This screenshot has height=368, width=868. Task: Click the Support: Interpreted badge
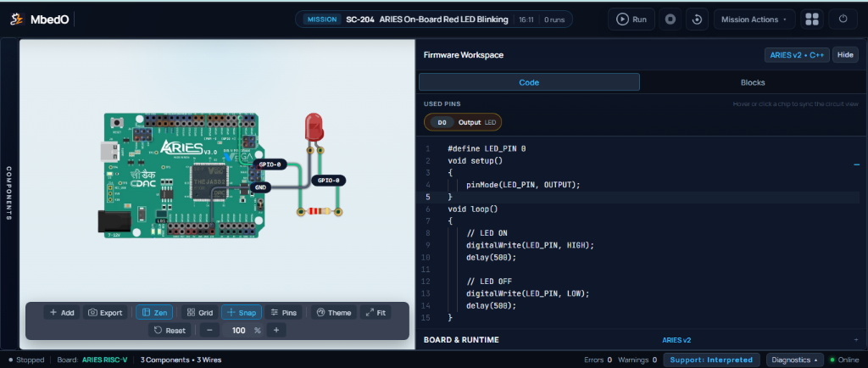coord(711,360)
